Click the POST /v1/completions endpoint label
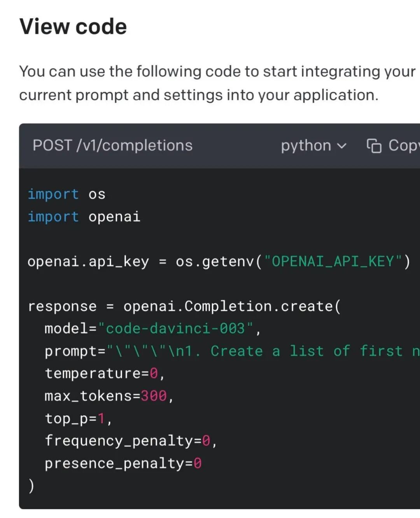420x518 pixels. (112, 145)
